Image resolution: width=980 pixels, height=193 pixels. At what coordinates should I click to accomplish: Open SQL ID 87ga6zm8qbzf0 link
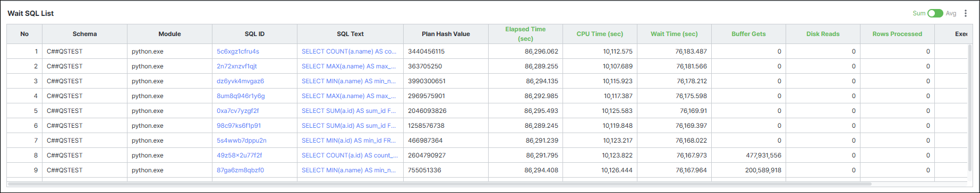(x=240, y=170)
